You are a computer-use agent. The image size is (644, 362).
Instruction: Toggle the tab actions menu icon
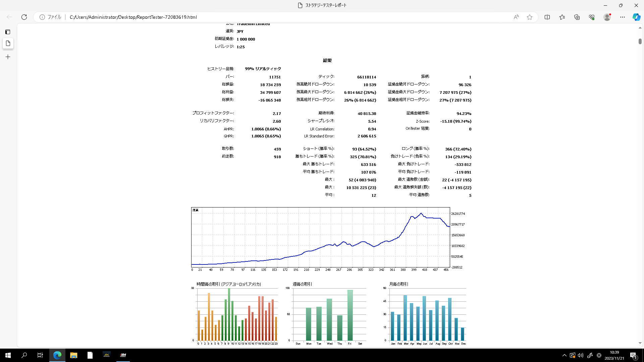click(x=8, y=32)
